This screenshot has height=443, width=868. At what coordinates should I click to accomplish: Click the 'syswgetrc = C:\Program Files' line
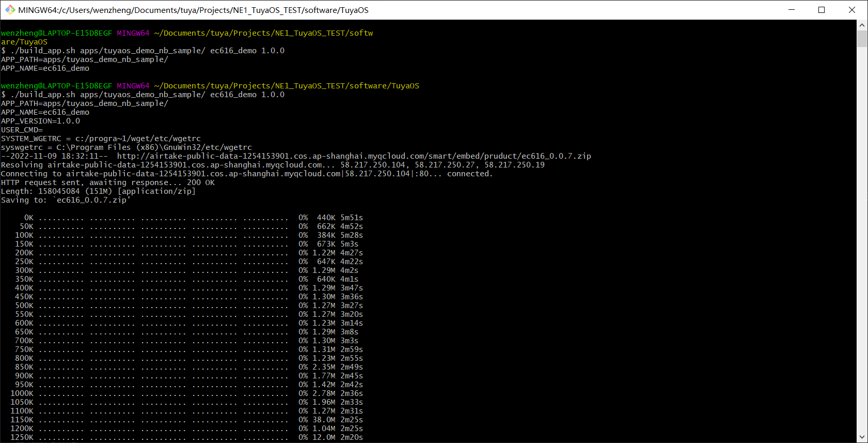pyautogui.click(x=127, y=147)
